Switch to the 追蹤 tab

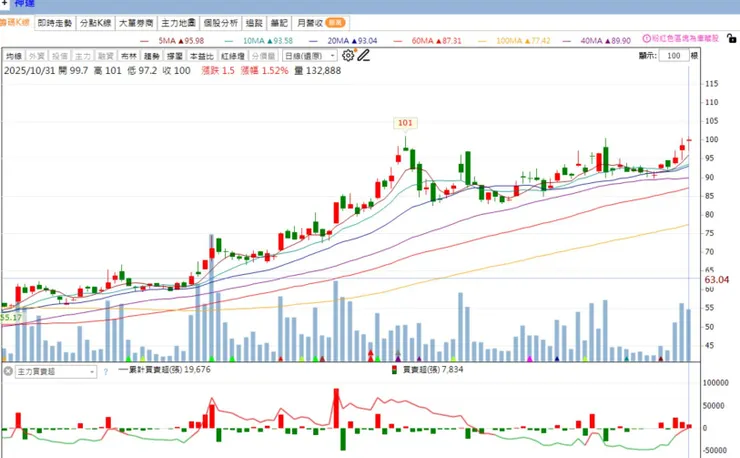[254, 23]
